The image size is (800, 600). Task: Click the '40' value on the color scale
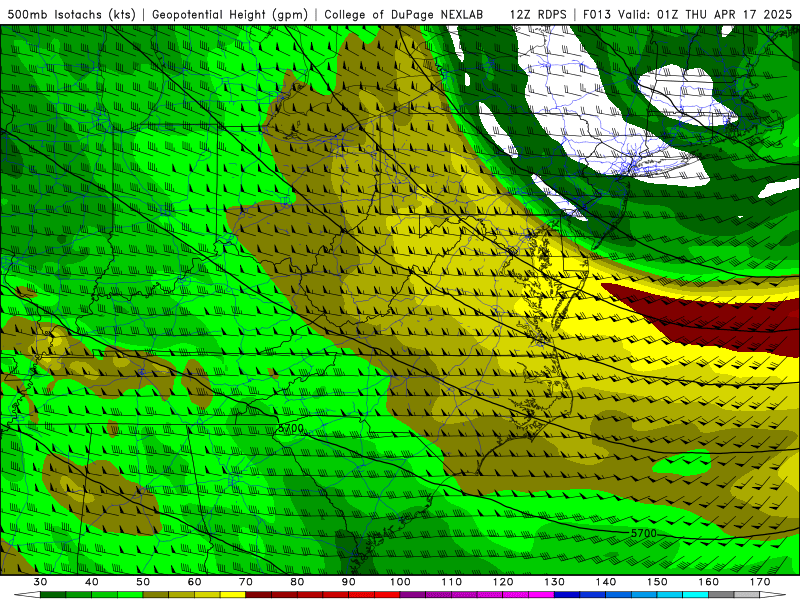tap(92, 582)
